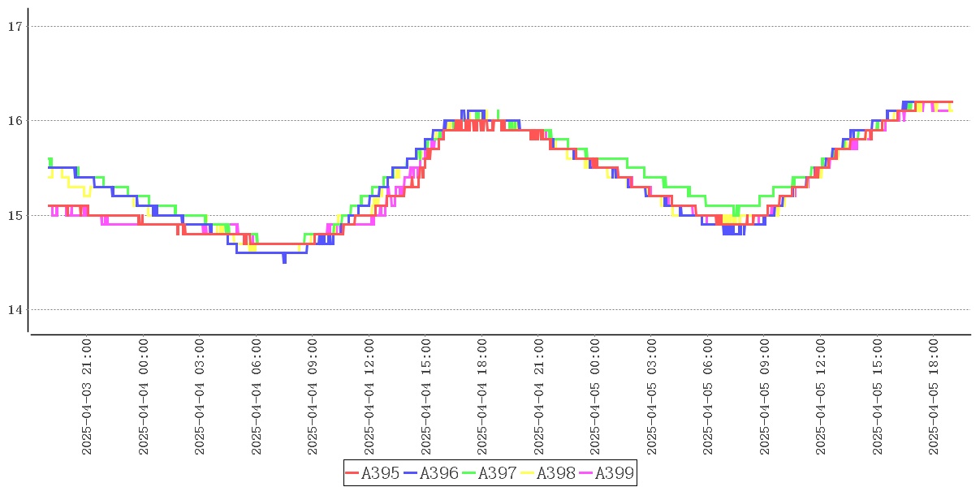Click the 2025-04-03 21:00 x-axis label

(x=87, y=397)
